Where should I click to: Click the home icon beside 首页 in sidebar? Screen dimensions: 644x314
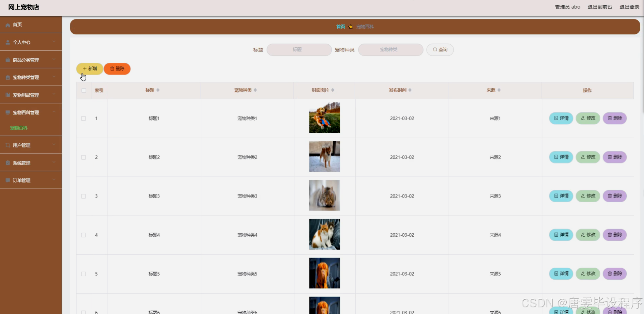point(8,25)
